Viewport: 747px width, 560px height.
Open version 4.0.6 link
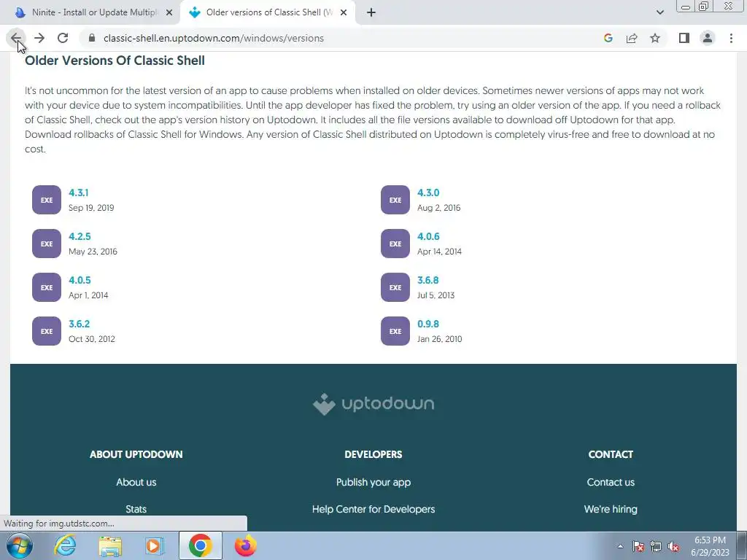point(428,237)
